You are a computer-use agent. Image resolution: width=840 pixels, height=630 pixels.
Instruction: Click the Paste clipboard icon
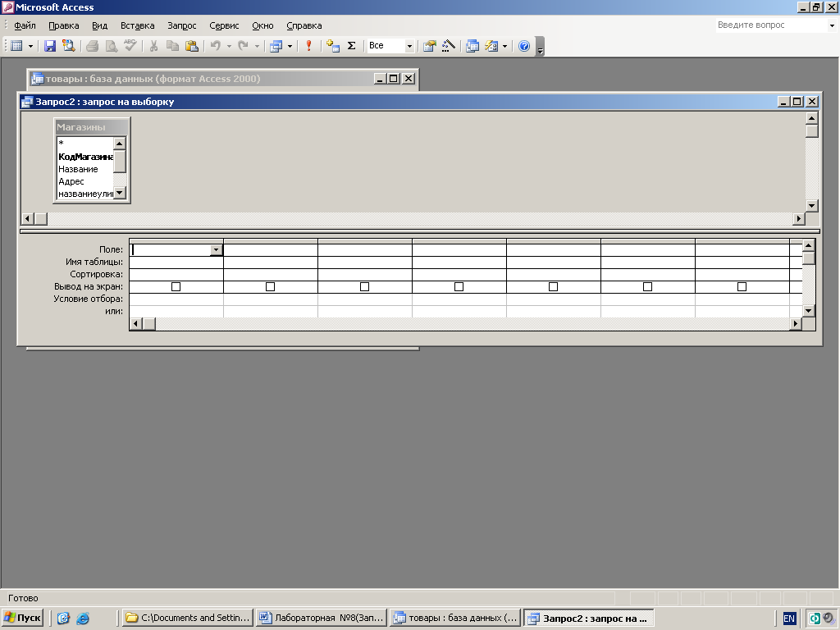(x=192, y=46)
